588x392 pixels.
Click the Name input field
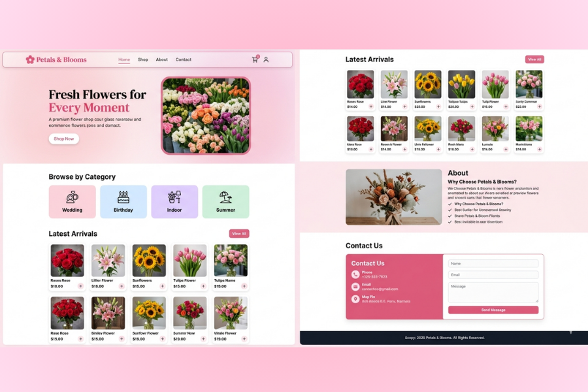(x=493, y=262)
